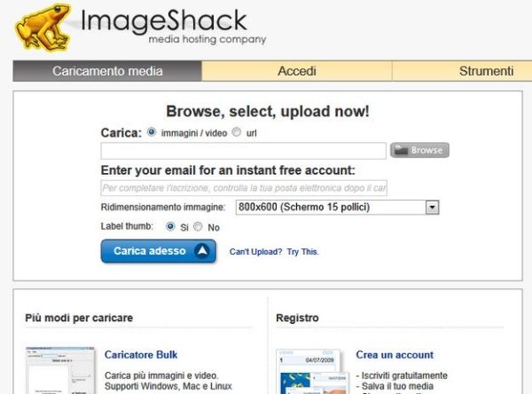Select the immagini / video radio option
This screenshot has height=394, width=532.
tap(152, 132)
